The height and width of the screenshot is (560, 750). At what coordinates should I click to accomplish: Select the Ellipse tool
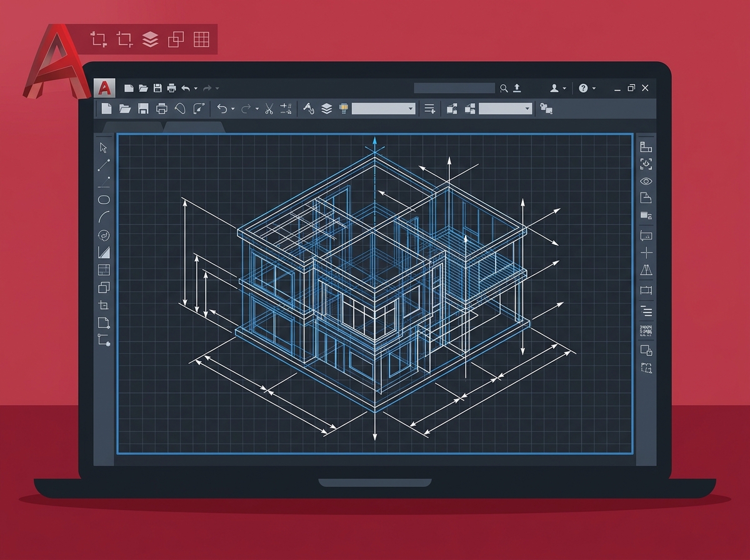pos(104,200)
